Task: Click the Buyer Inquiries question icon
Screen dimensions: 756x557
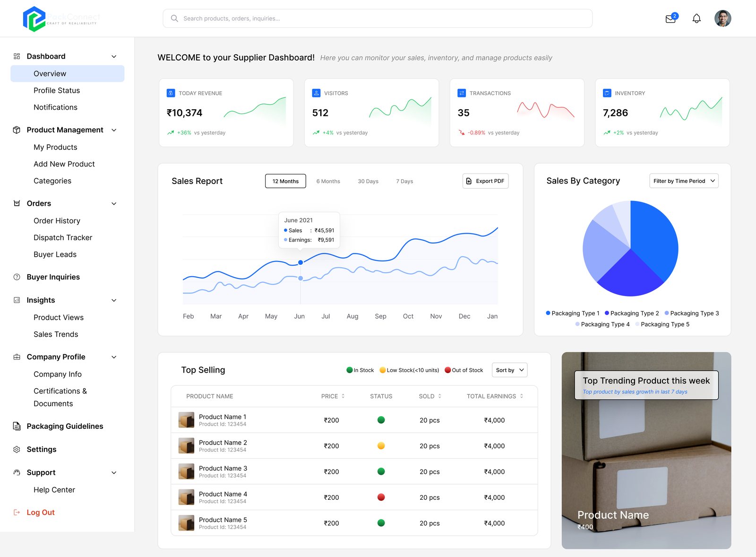Action: (17, 277)
